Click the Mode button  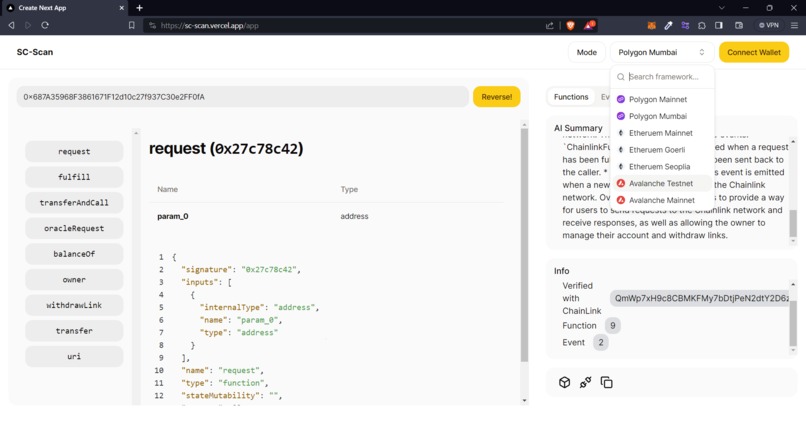point(587,52)
